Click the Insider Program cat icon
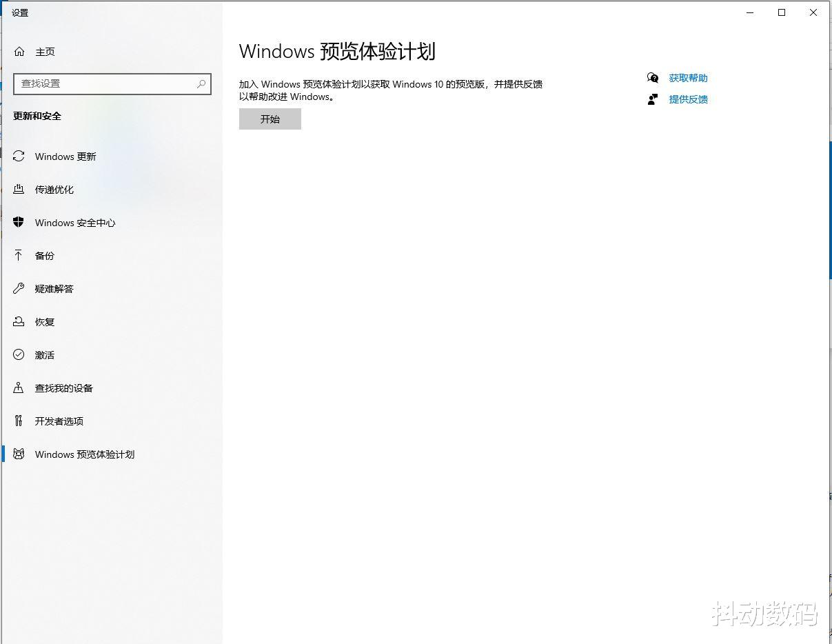This screenshot has width=832, height=644. [x=19, y=454]
